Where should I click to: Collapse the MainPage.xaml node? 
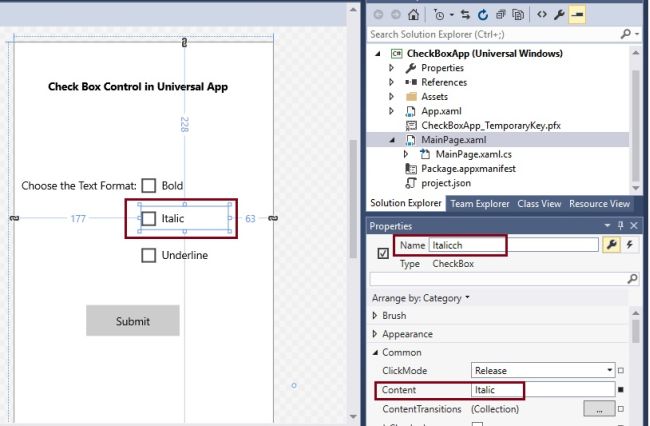(392, 140)
